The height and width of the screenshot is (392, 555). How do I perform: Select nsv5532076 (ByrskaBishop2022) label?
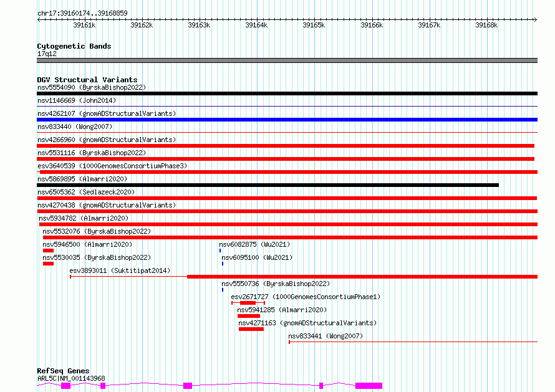click(x=97, y=231)
